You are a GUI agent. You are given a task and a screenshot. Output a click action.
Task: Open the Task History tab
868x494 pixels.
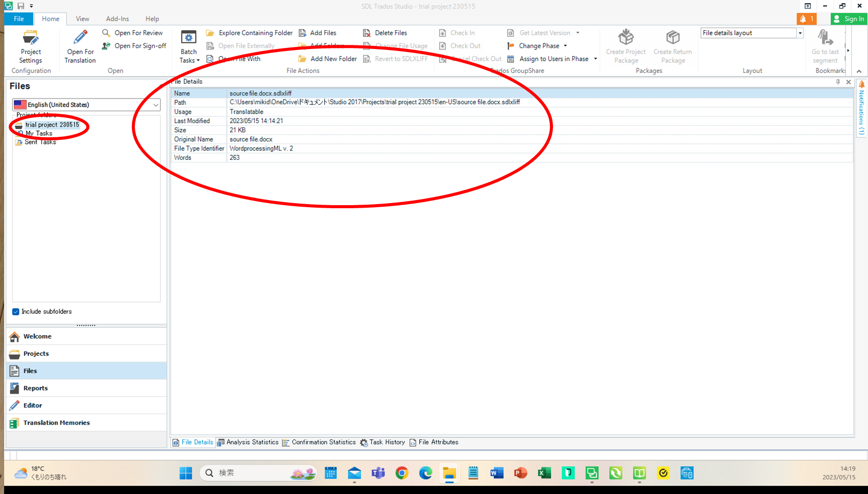pyautogui.click(x=382, y=442)
